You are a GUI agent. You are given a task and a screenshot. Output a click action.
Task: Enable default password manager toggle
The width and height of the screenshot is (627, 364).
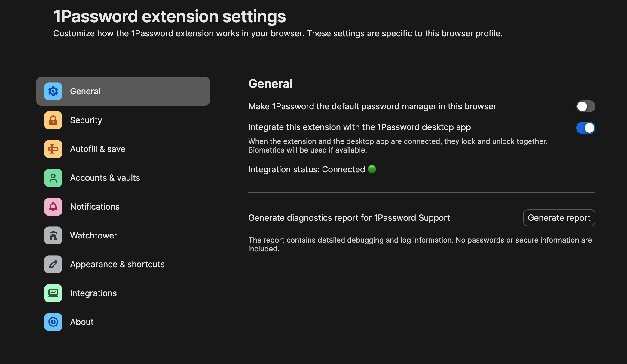585,106
